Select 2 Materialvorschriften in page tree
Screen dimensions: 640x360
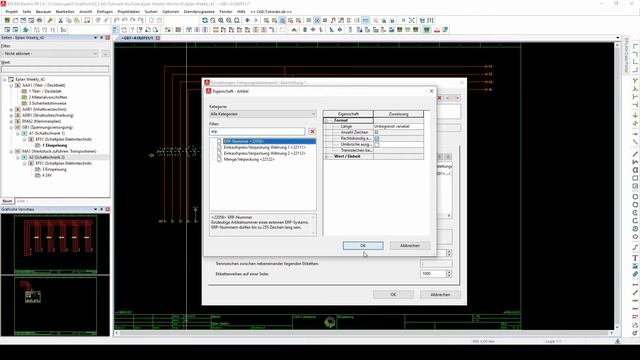click(x=48, y=98)
